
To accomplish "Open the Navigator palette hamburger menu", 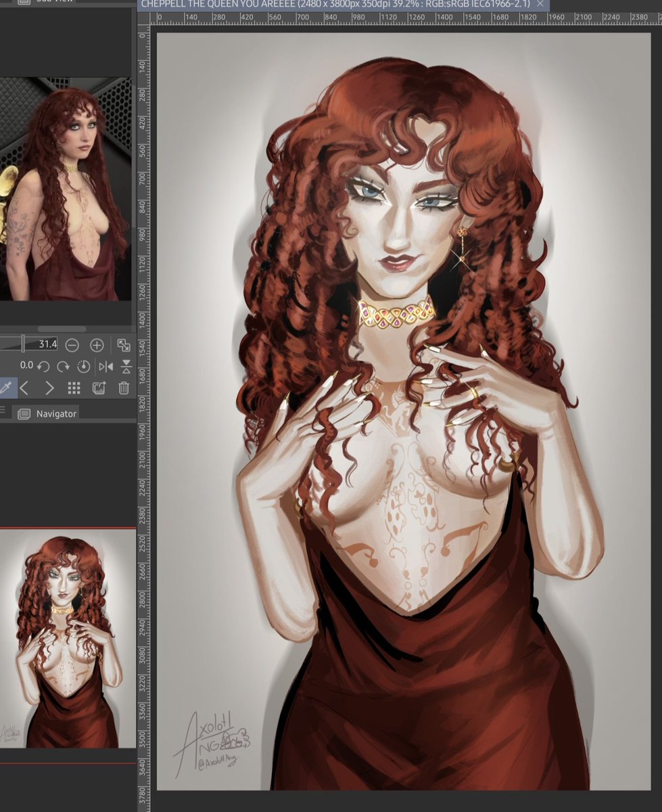I will tap(3, 411).
